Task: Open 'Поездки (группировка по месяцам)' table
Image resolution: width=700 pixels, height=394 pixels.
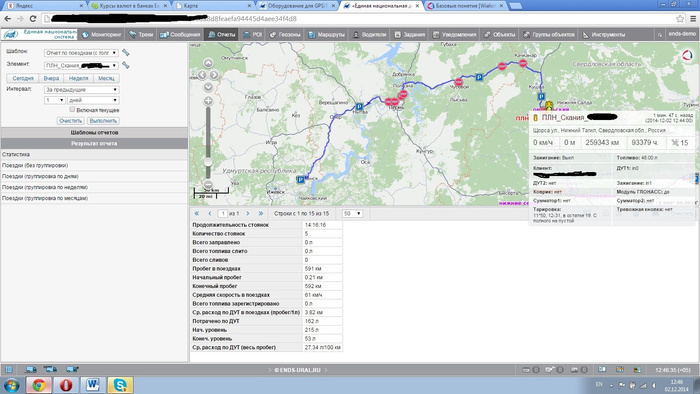Action: tap(94, 198)
